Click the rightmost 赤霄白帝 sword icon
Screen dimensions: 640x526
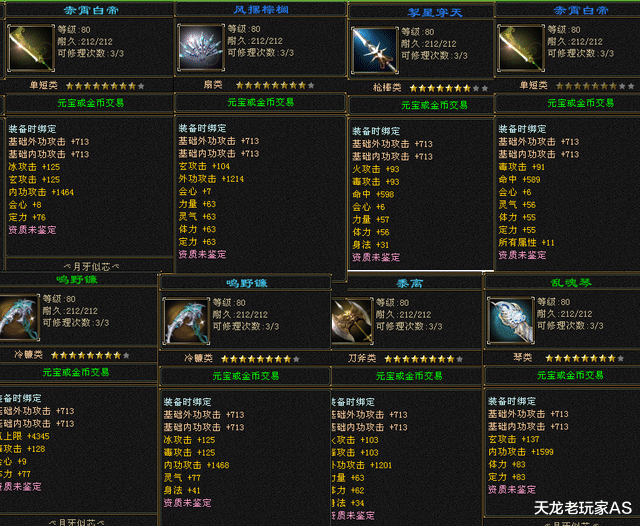click(520, 48)
